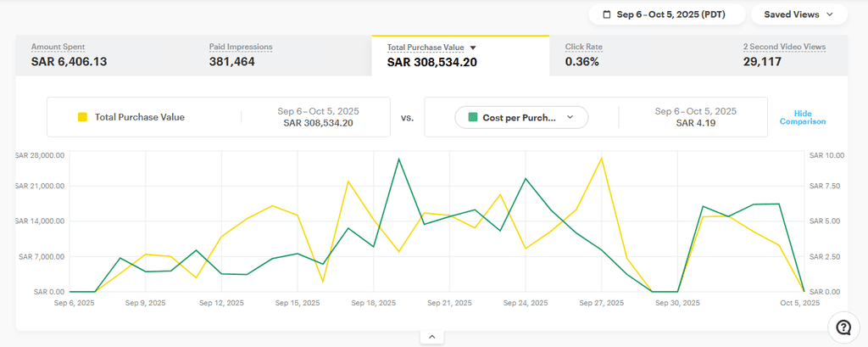This screenshot has width=868, height=347.
Task: Click the Sep 18, 2025 x-axis label
Action: click(x=374, y=302)
